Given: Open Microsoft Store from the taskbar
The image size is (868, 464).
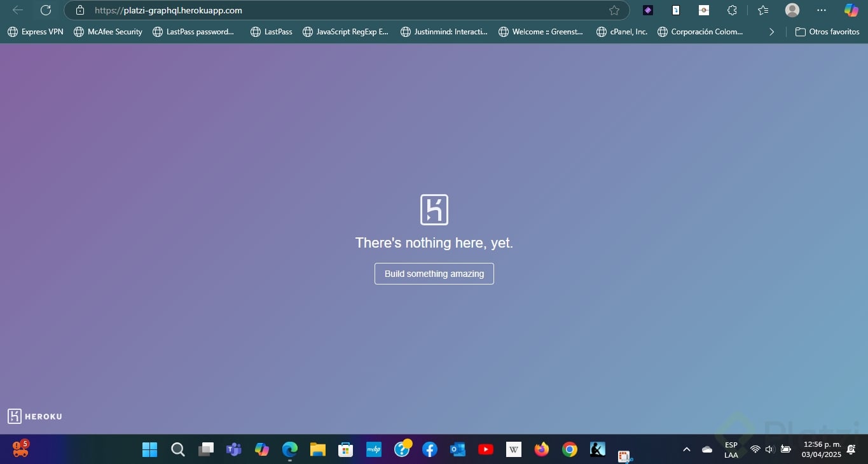Looking at the screenshot, I should (x=346, y=449).
